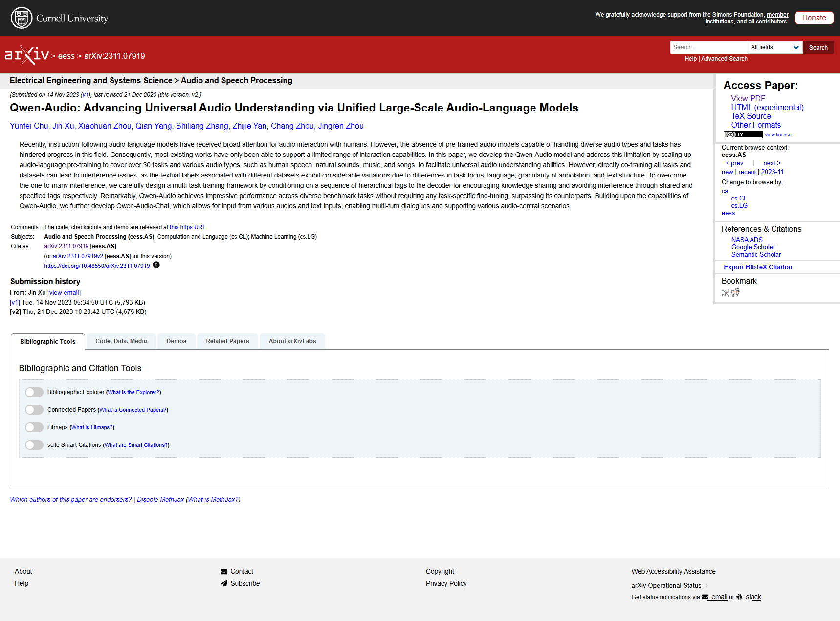Open NASA ADS reference link

[747, 240]
